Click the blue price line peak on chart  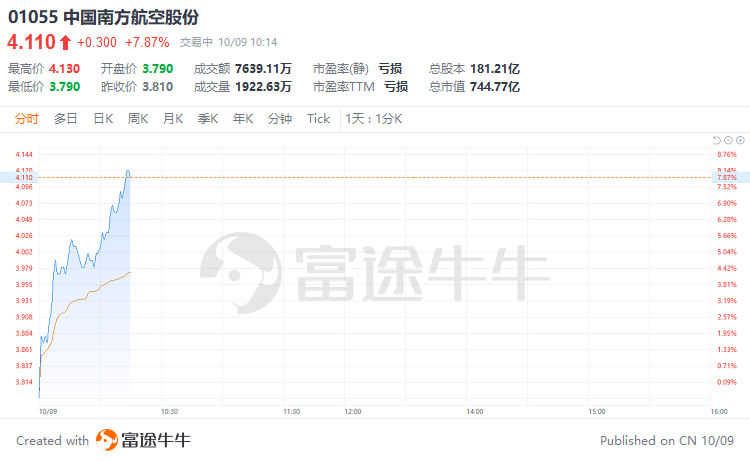128,171
